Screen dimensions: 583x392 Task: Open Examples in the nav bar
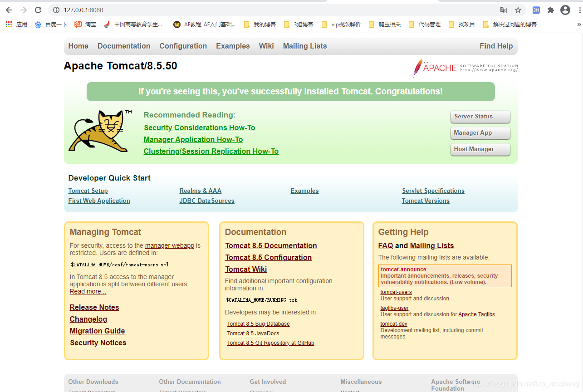pyautogui.click(x=233, y=46)
